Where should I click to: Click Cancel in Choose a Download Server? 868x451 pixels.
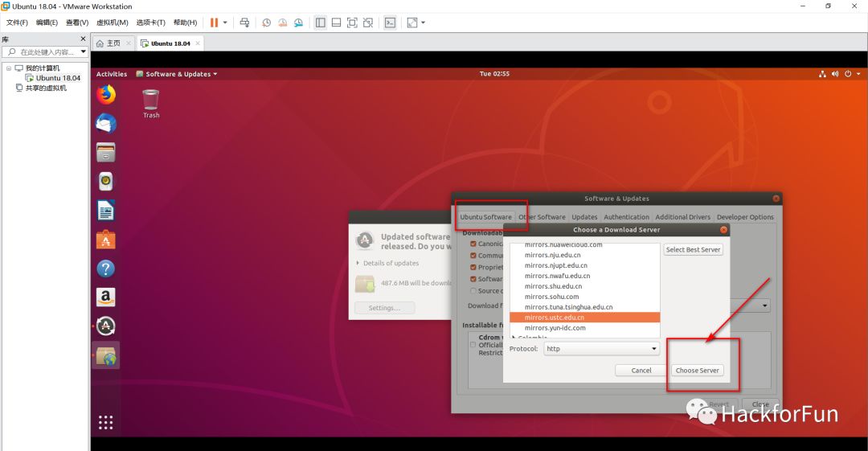[641, 371]
